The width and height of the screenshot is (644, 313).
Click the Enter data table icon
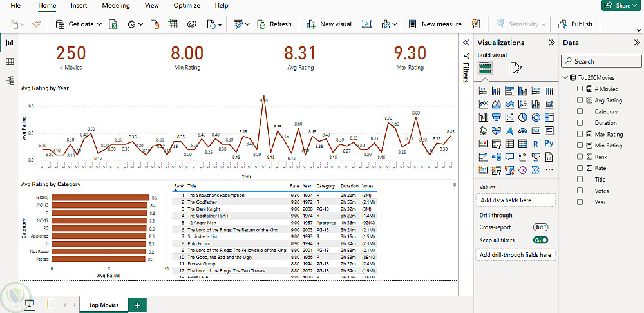(x=173, y=24)
